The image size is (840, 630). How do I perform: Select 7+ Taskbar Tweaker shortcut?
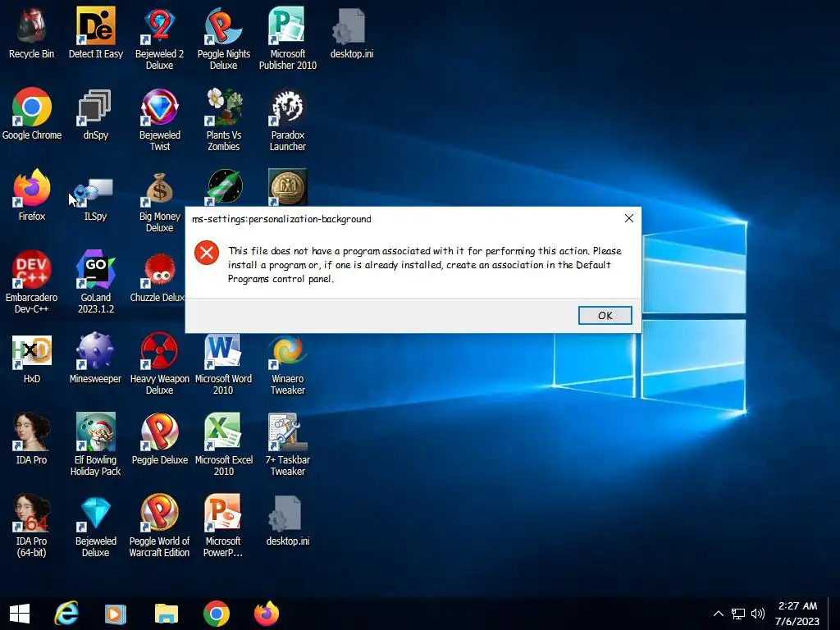click(288, 445)
